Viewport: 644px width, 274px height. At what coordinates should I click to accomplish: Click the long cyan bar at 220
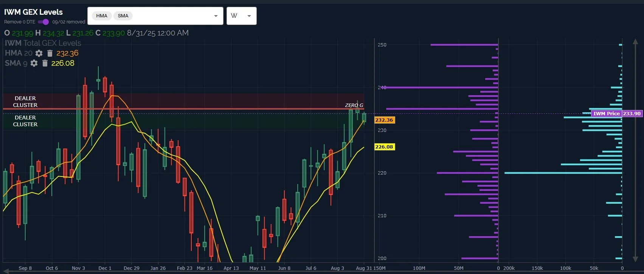pos(563,173)
